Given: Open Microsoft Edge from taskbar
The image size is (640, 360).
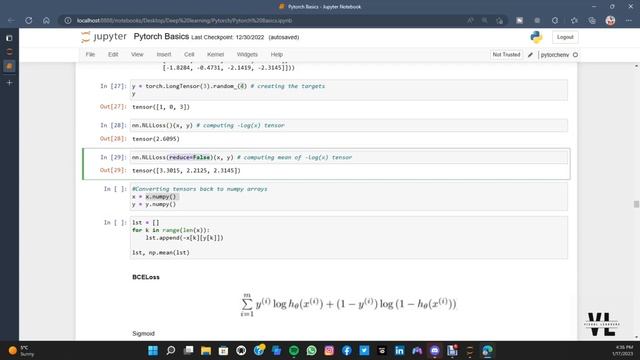Looking at the screenshot, I should [x=487, y=351].
